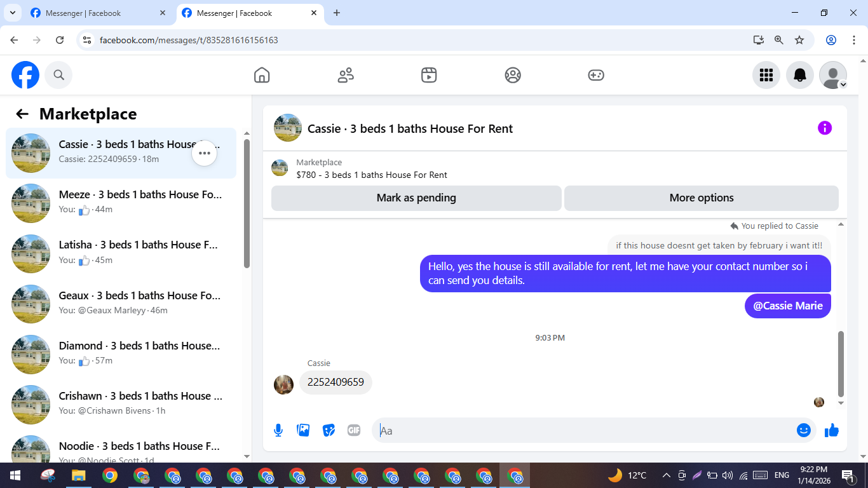Switch to first Messenger browser tab
This screenshot has height=488, width=868.
coord(98,13)
